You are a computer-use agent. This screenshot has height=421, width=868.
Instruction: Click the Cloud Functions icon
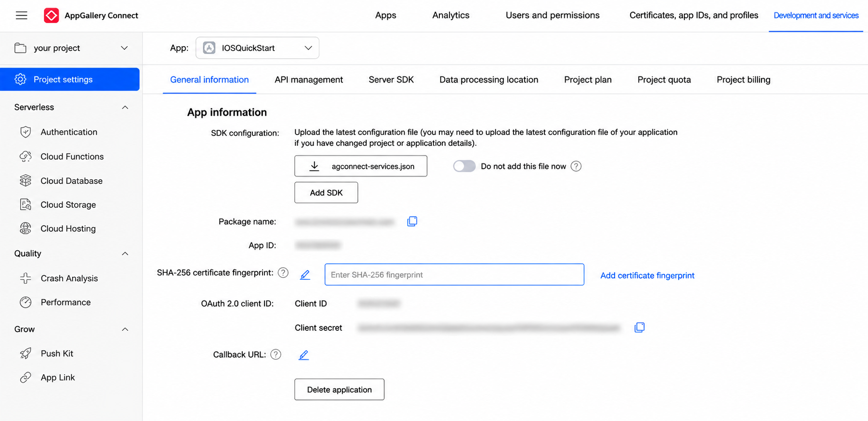26,156
